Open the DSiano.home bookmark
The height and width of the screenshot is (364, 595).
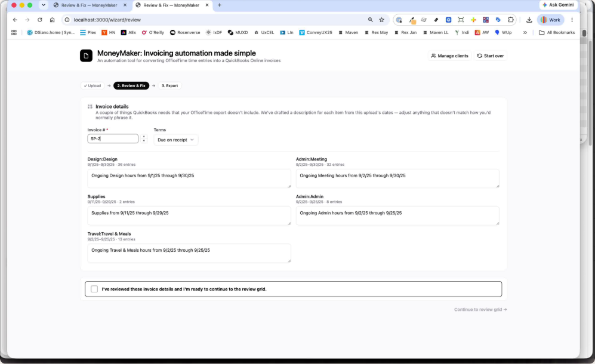51,33
